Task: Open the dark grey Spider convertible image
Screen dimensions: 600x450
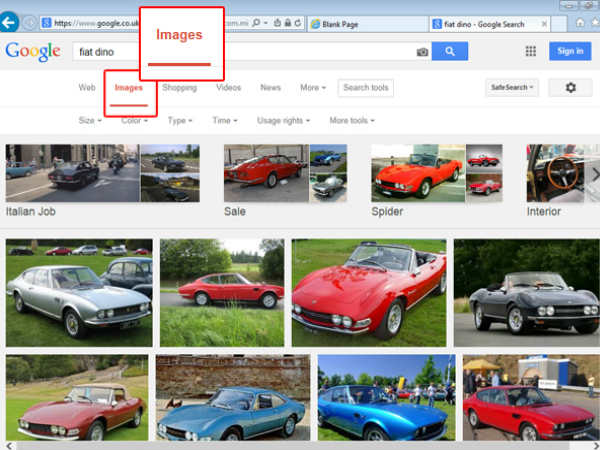Action: (527, 293)
